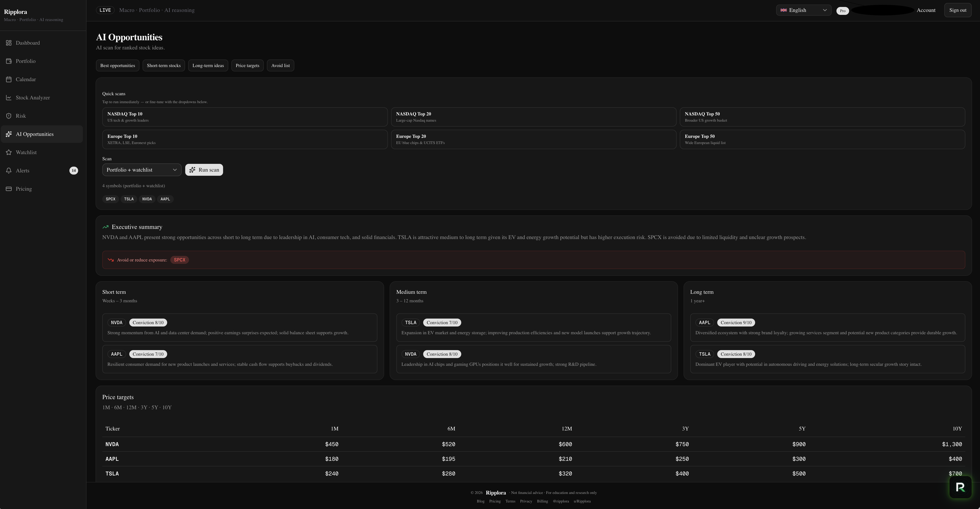Click the UK flag icon in language selector
The image size is (980, 509).
coord(784,10)
